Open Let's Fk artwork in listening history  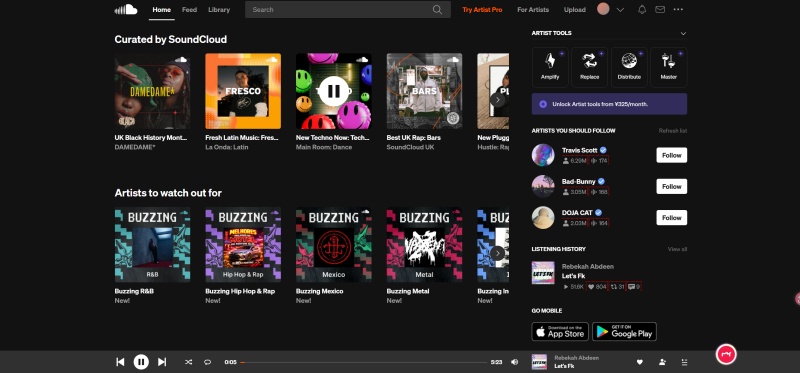543,272
